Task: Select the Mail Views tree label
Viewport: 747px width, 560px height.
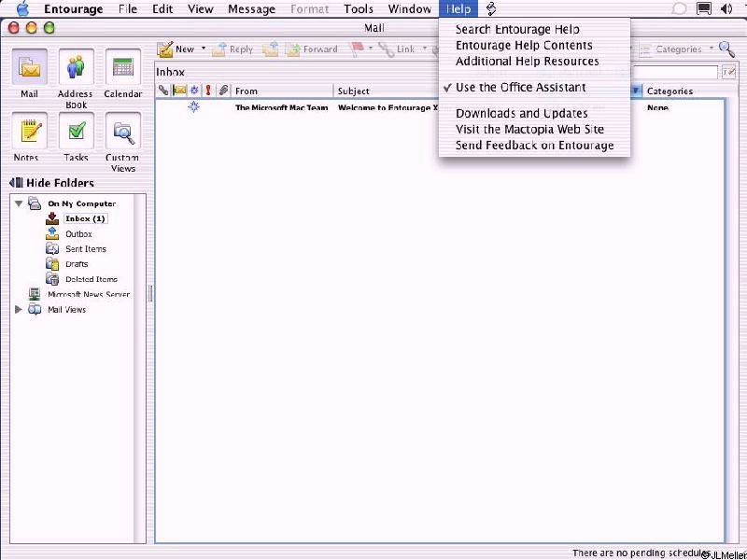Action: click(x=66, y=310)
